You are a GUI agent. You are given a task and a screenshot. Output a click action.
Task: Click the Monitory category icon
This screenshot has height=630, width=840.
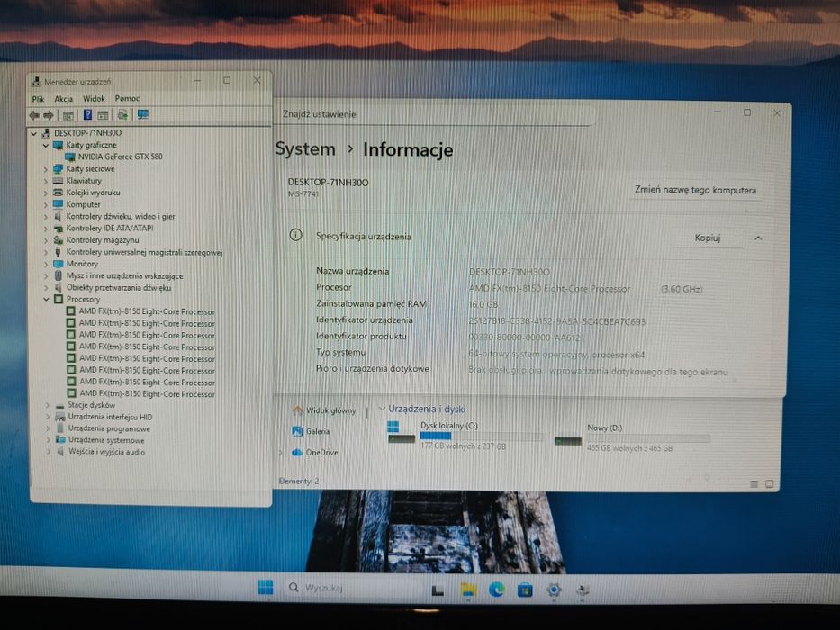[x=58, y=264]
